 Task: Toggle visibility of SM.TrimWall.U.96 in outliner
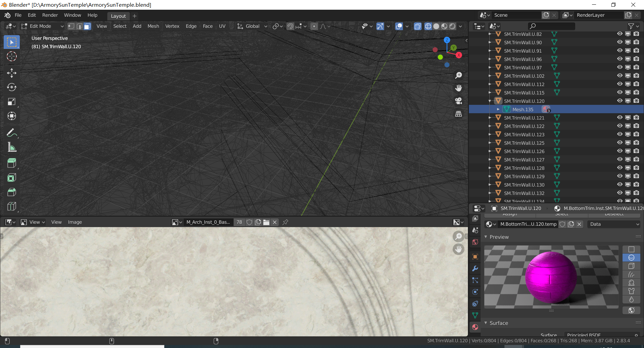(x=619, y=59)
